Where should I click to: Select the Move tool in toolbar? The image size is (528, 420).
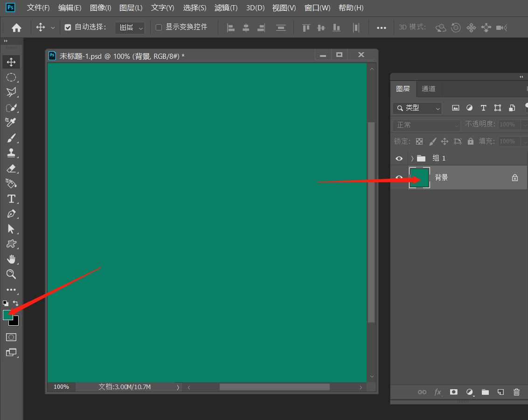point(11,62)
